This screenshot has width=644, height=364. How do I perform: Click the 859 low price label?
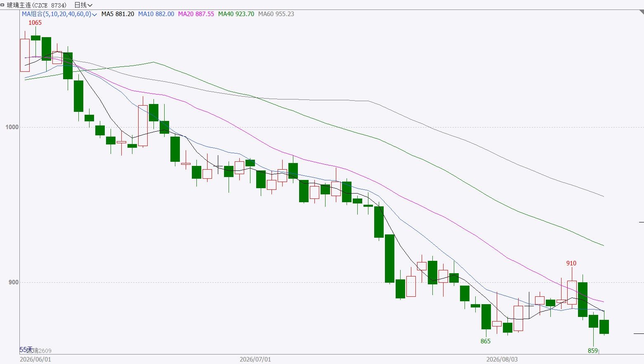(593, 351)
